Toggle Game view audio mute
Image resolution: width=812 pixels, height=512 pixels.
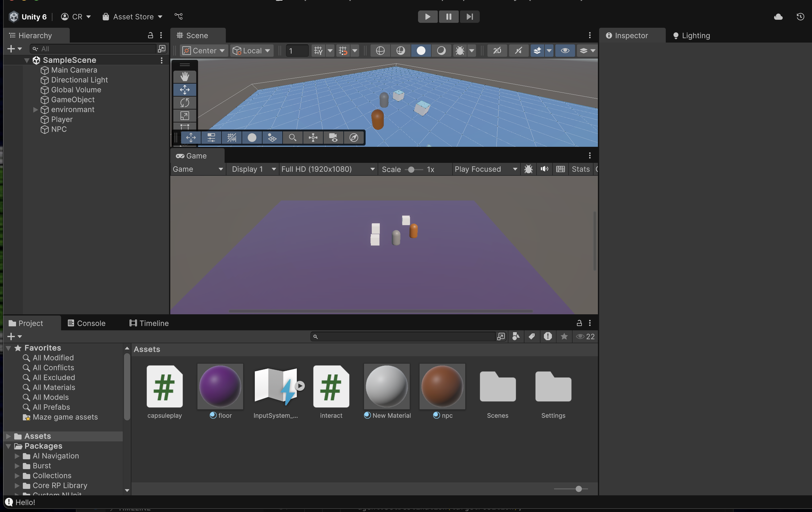coord(544,169)
